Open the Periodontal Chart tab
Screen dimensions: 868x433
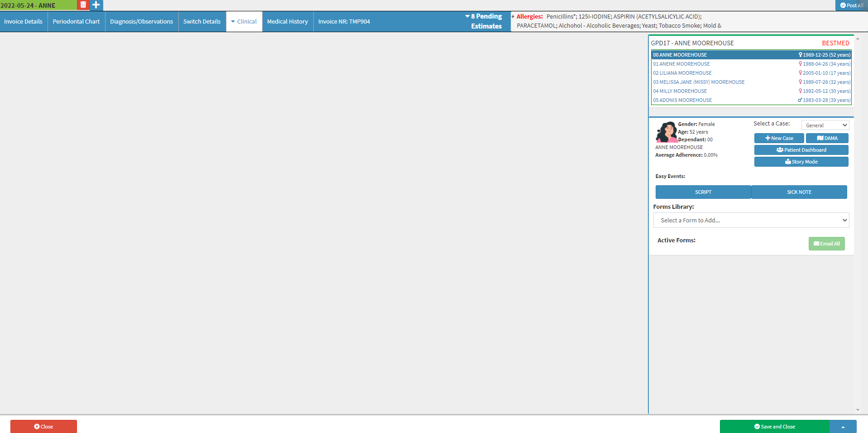click(x=76, y=21)
